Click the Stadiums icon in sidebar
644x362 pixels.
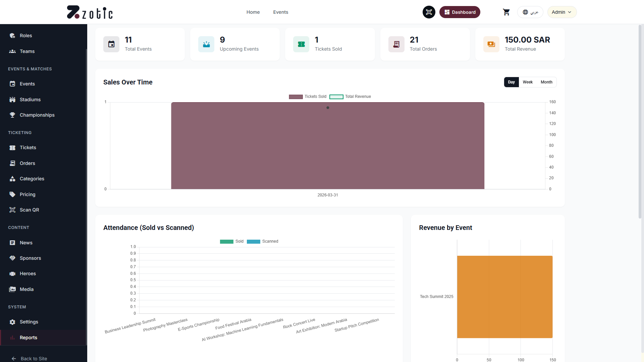[12, 100]
